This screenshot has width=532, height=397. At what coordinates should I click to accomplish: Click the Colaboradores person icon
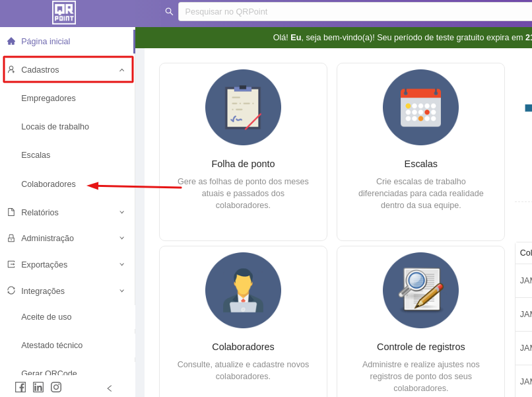point(243,290)
